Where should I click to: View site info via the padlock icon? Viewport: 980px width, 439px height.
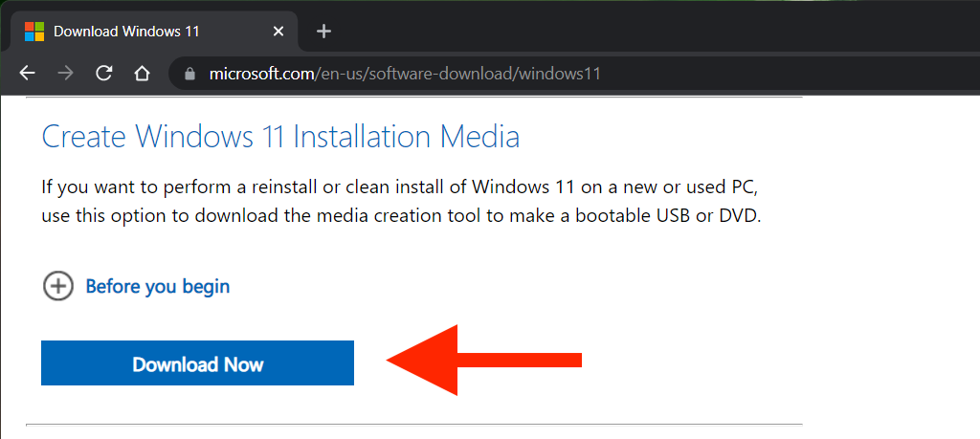189,74
